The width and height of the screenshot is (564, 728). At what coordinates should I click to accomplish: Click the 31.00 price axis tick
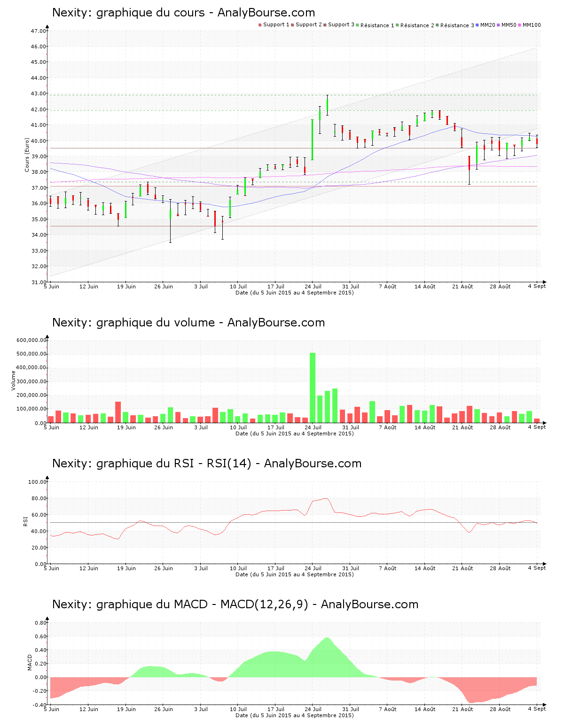click(x=39, y=282)
